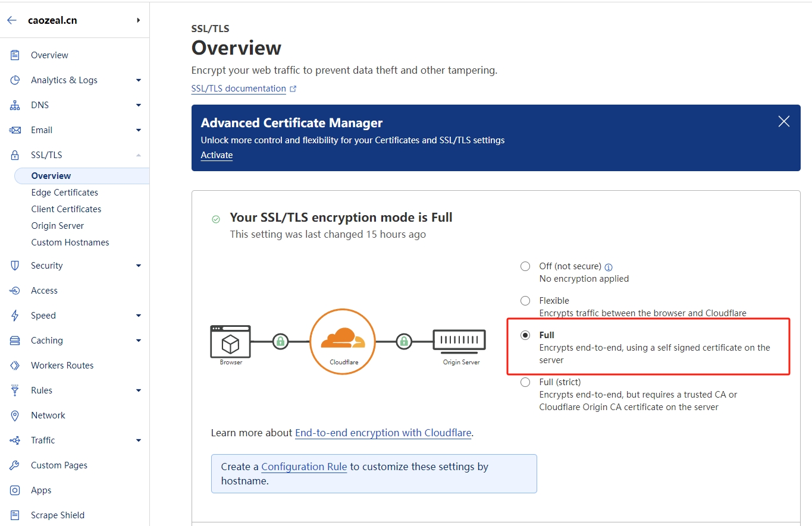Click the Network icon

click(16, 415)
